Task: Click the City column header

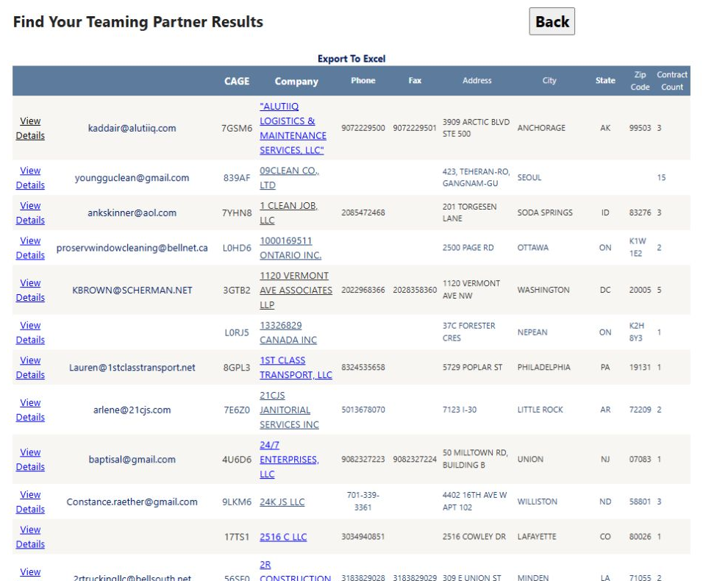Action: tap(549, 80)
